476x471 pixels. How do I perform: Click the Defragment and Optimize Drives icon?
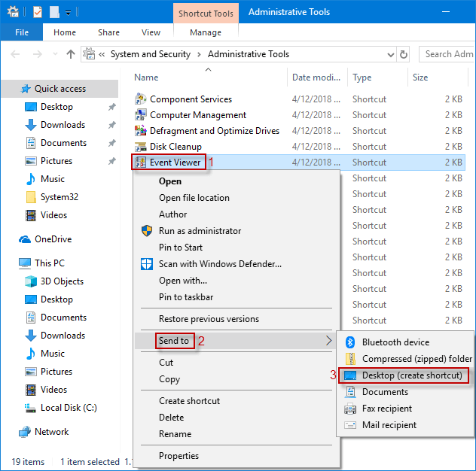[x=140, y=131]
